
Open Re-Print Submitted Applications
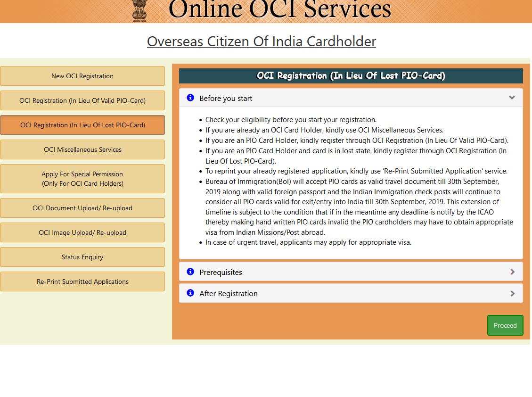tap(82, 281)
